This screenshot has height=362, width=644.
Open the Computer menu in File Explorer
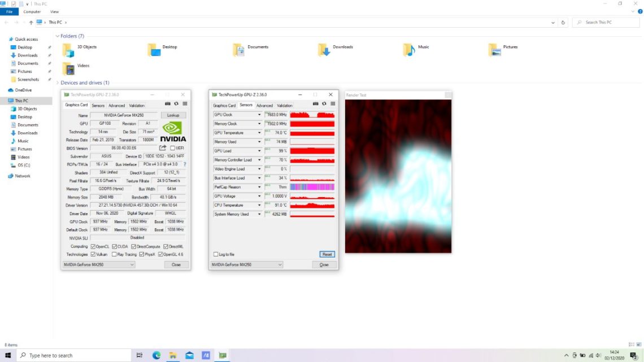coord(32,11)
